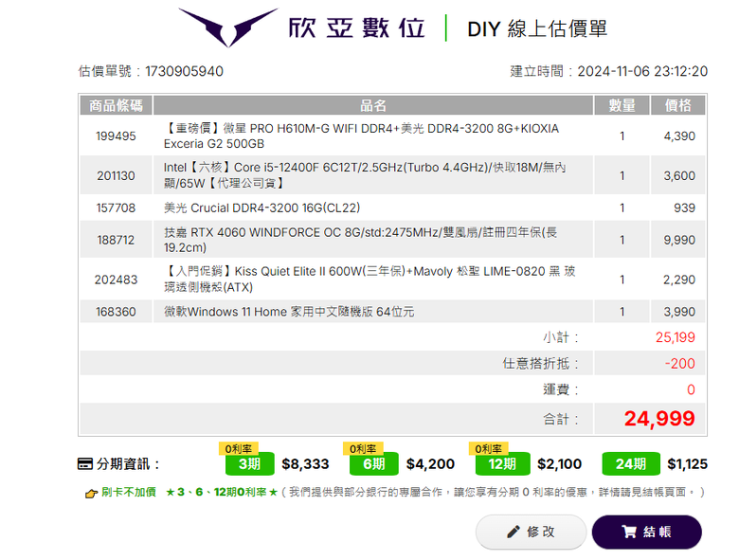The width and height of the screenshot is (739, 560).
Task: Select the 12期 installment badge
Action: [502, 464]
